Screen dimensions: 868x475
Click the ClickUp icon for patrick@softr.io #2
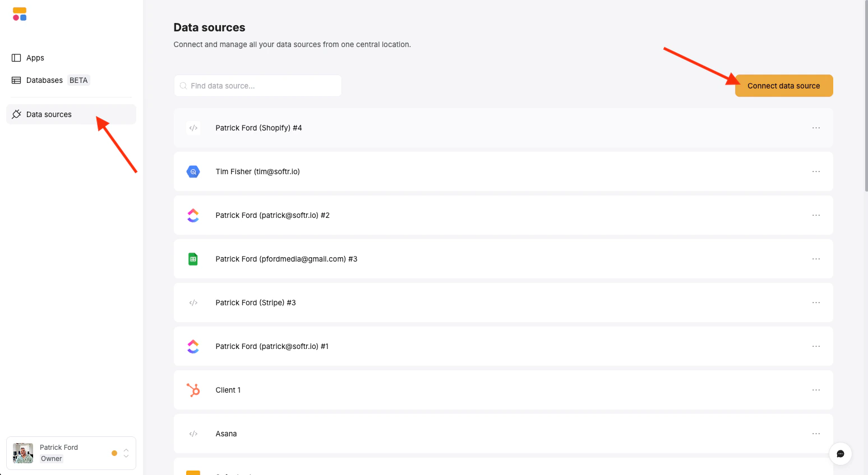193,215
